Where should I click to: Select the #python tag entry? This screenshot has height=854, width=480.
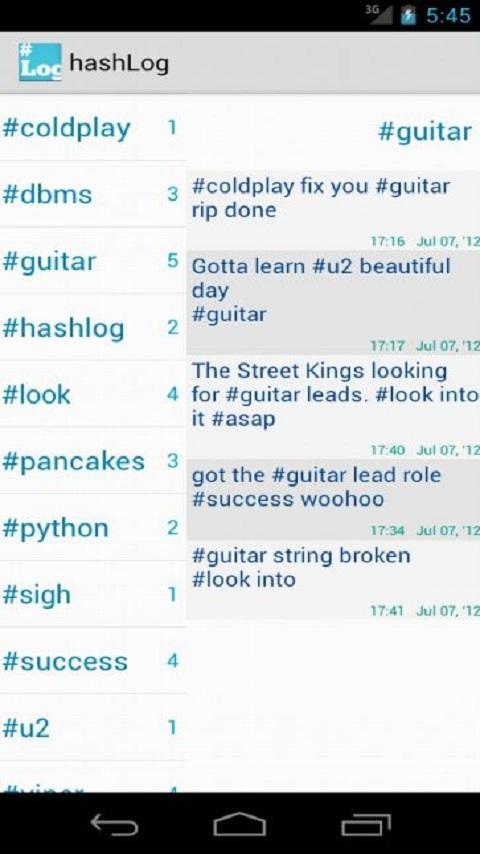pyautogui.click(x=93, y=528)
